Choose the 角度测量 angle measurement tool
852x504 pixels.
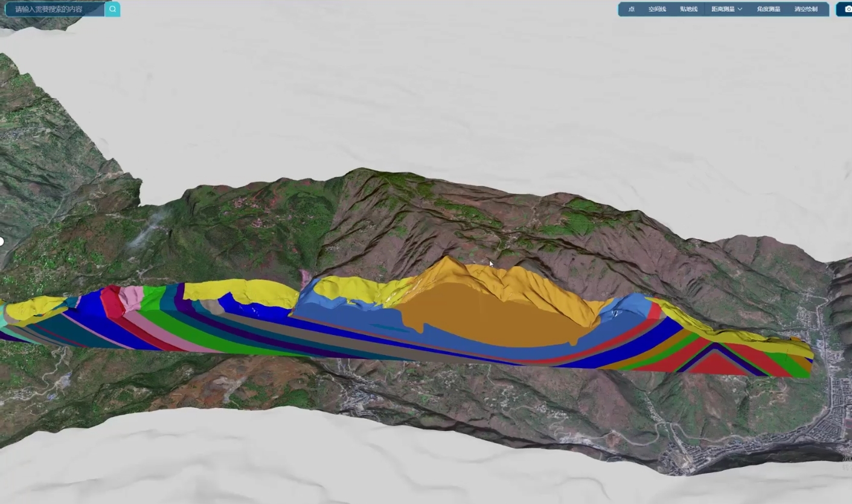[768, 9]
